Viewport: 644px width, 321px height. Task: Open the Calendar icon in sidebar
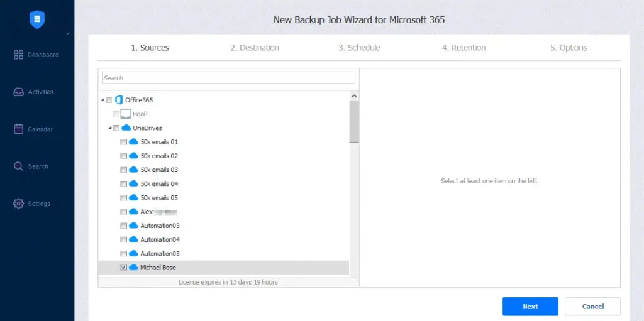pos(19,129)
